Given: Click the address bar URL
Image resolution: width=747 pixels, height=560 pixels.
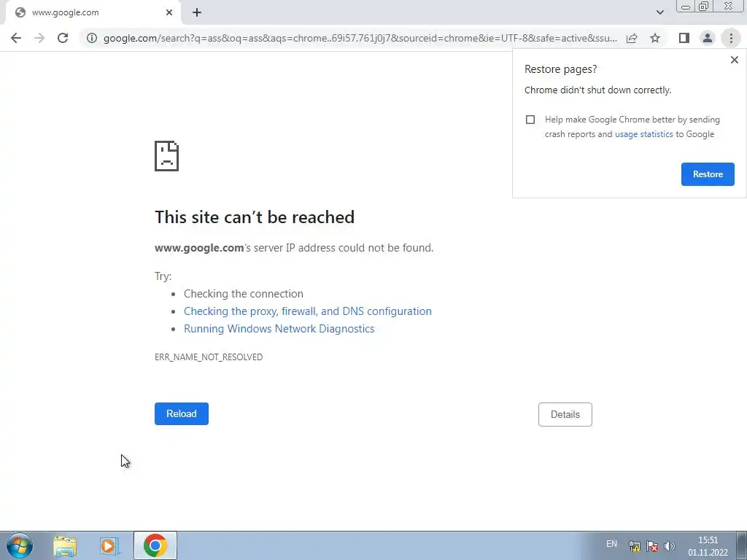Looking at the screenshot, I should (x=360, y=38).
